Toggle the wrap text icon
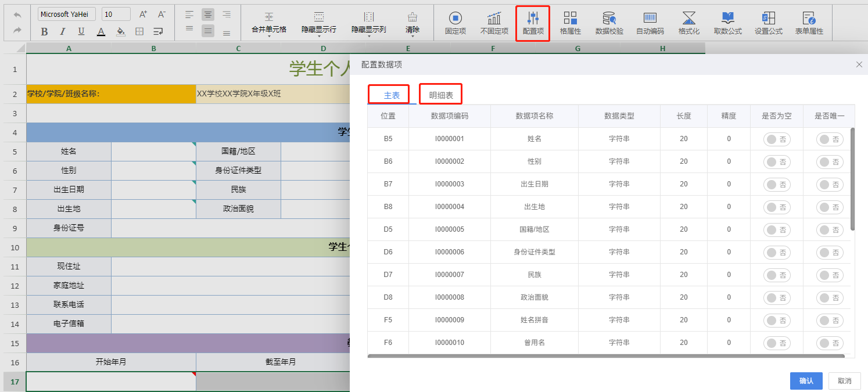 coord(158,31)
